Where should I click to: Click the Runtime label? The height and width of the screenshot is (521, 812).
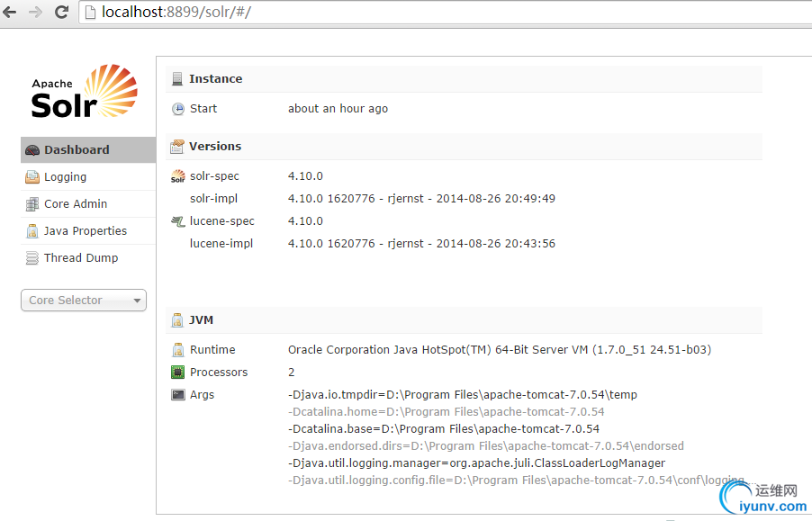212,350
